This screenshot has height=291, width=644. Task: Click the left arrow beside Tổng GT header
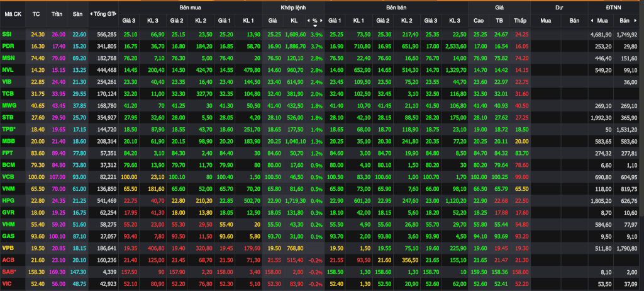[x=91, y=14]
